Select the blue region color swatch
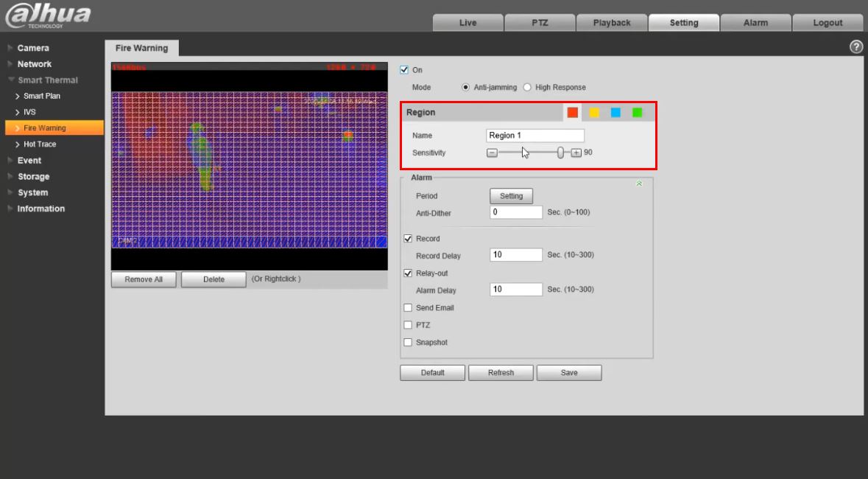Image resolution: width=868 pixels, height=479 pixels. click(x=615, y=113)
